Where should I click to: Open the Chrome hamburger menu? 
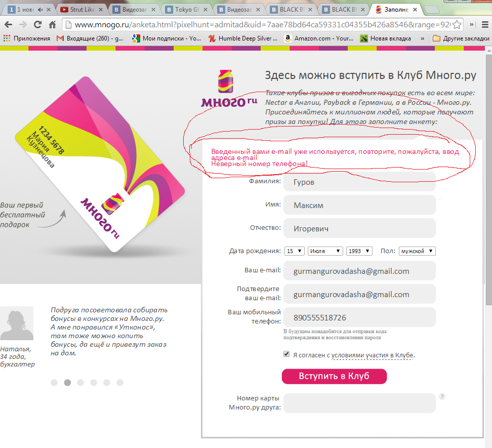pos(485,24)
